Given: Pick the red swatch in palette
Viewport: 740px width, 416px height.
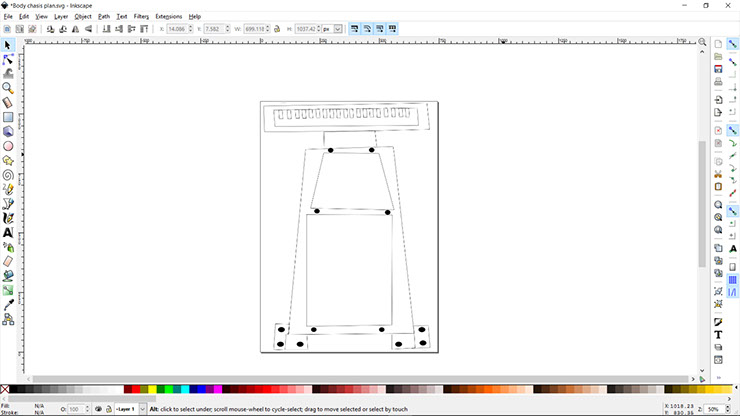Looking at the screenshot, I should coord(136,390).
